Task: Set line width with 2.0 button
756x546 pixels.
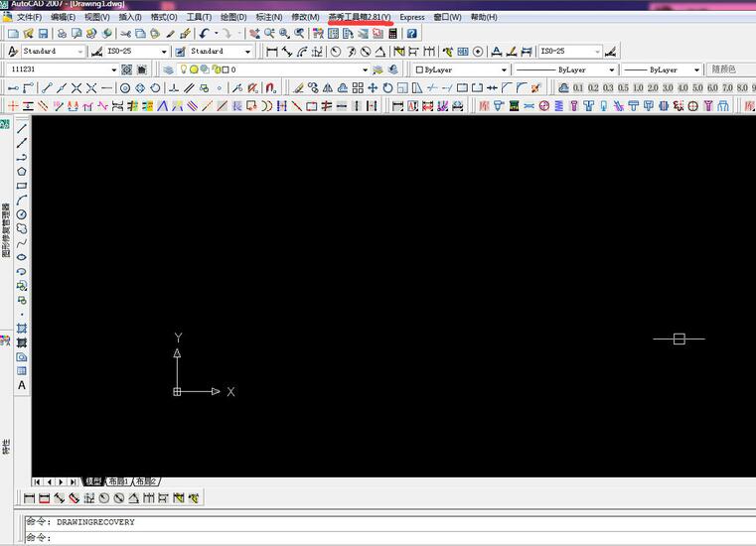Action: click(x=652, y=88)
